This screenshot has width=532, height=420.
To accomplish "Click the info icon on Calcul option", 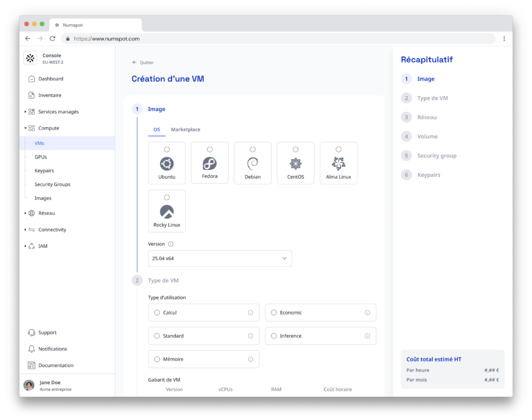I will click(250, 313).
